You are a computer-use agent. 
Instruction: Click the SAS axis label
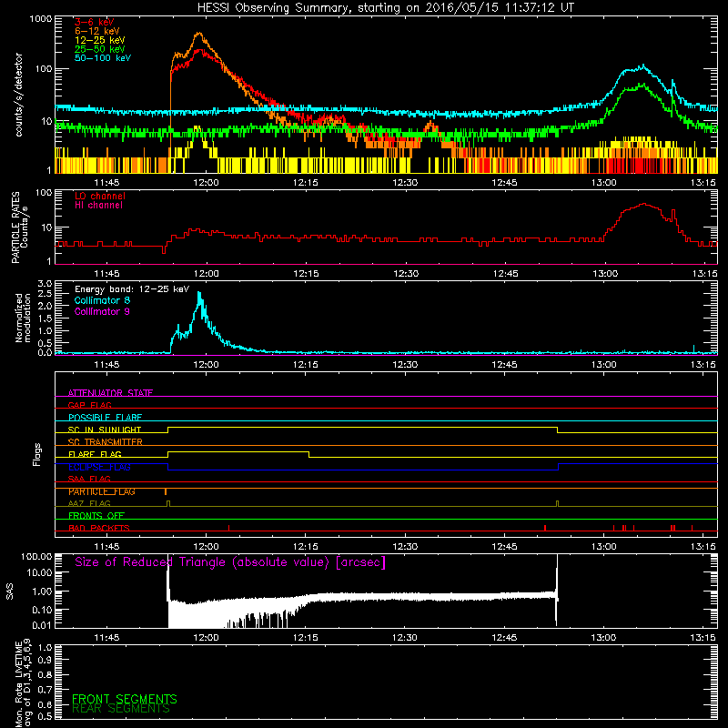click(9, 591)
